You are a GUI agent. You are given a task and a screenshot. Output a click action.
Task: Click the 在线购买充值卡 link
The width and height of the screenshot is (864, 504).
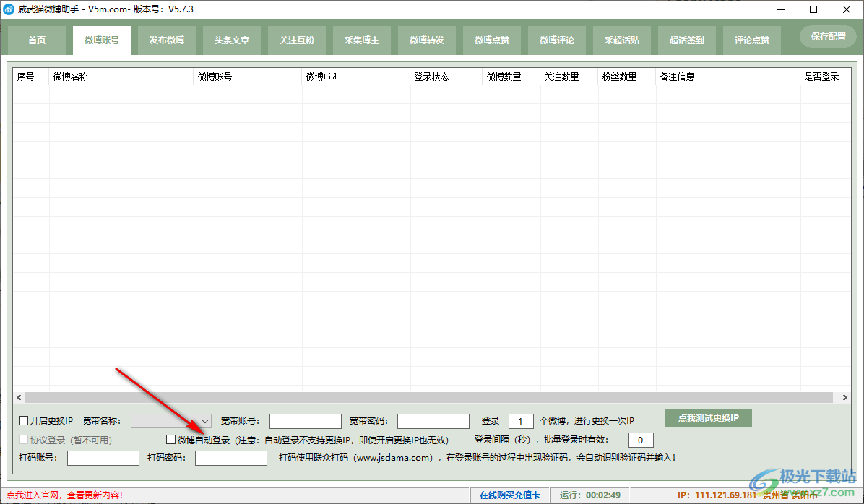(510, 495)
